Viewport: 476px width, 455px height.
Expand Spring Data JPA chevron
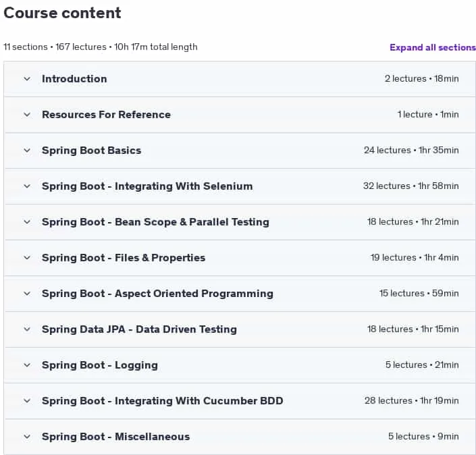[x=27, y=329]
